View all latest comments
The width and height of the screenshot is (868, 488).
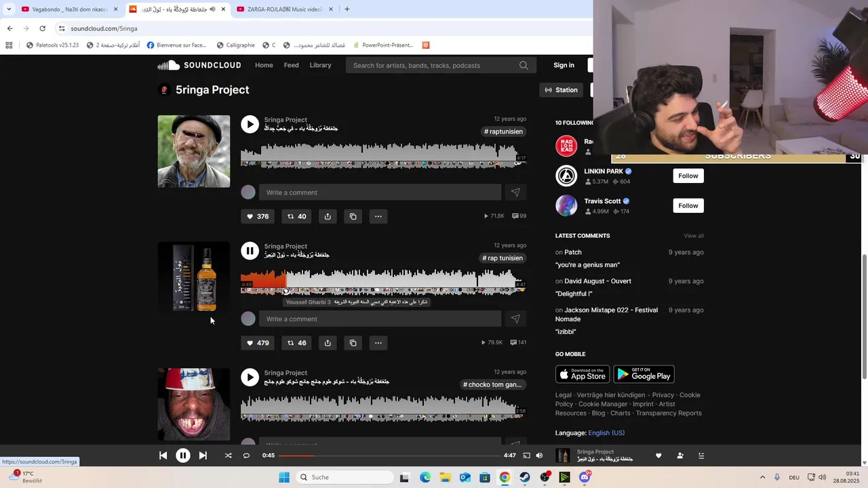(x=694, y=236)
